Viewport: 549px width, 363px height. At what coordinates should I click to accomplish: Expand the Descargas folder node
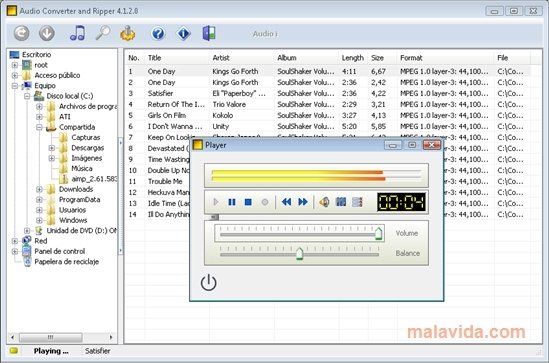[52, 148]
